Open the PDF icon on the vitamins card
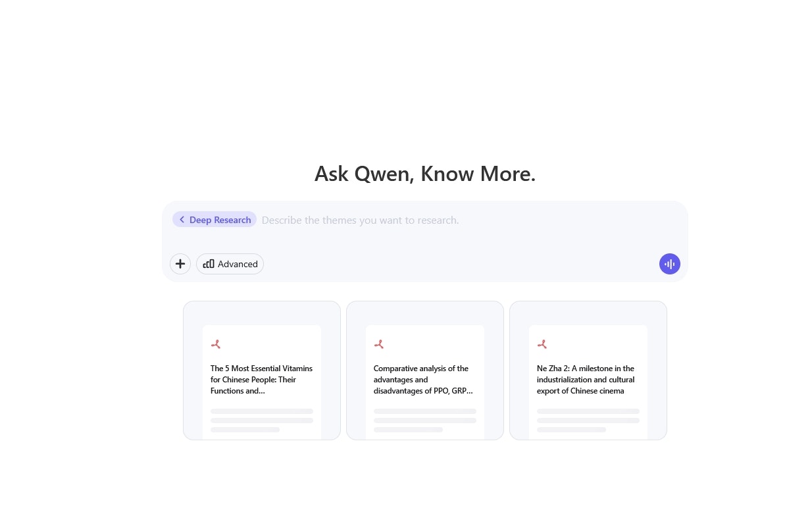Viewport: 812px width, 512px height. point(216,344)
